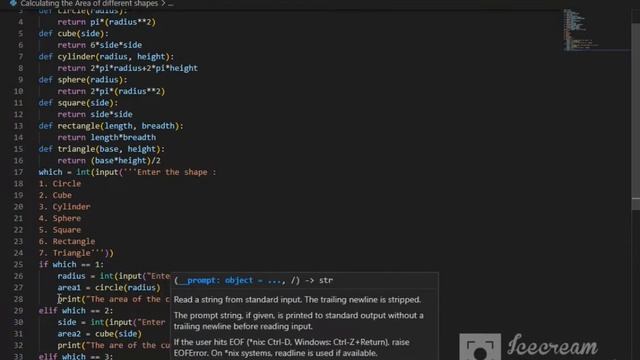Image resolution: width=640 pixels, height=360 pixels.
Task: Click 'def square(side):' on line 11
Action: [78, 103]
